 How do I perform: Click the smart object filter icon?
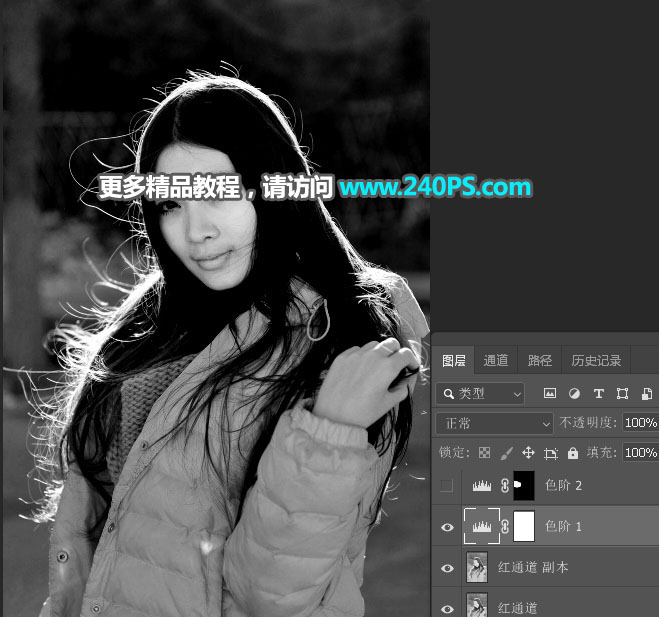pos(647,393)
